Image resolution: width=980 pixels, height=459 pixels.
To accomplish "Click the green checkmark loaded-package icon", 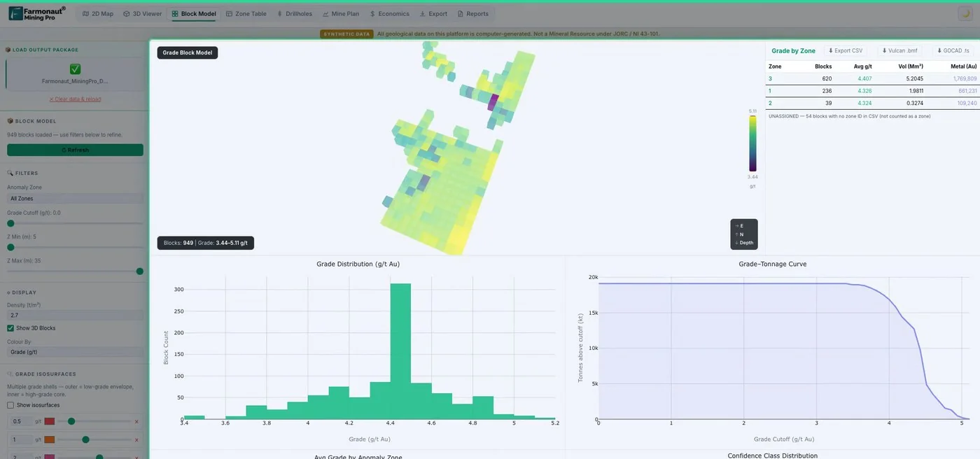I will point(75,69).
